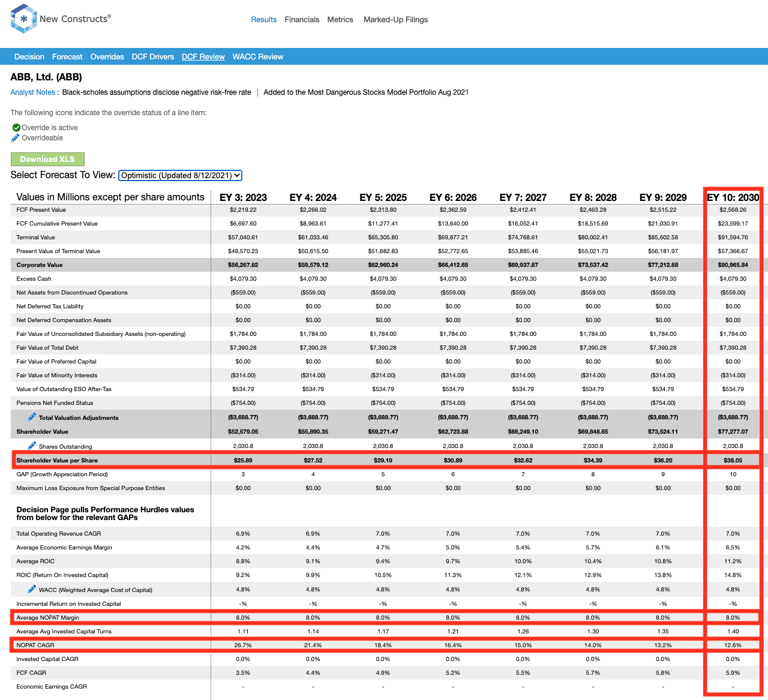The width and height of the screenshot is (768, 700).
Task: Click the NOPAT CAGR row label
Action: [35, 645]
